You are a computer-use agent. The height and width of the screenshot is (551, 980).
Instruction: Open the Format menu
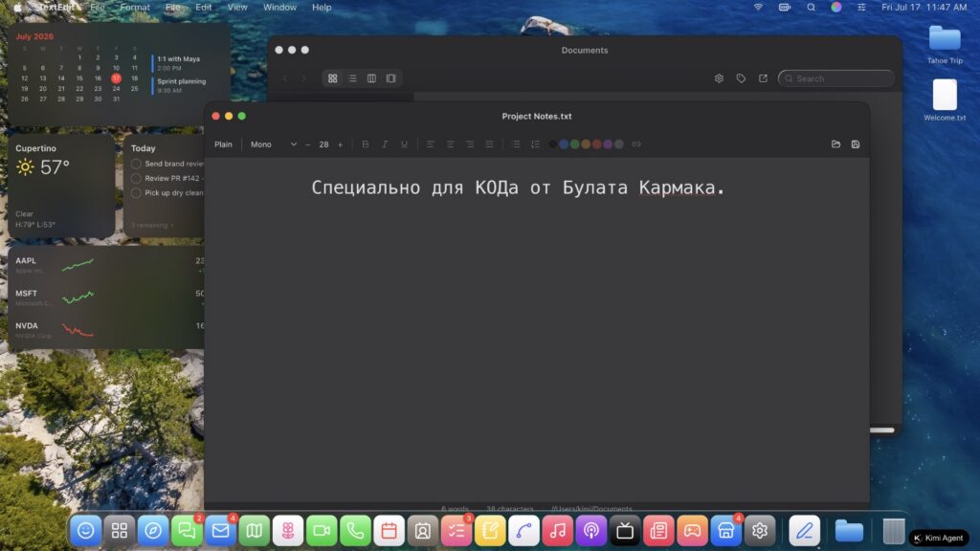135,8
